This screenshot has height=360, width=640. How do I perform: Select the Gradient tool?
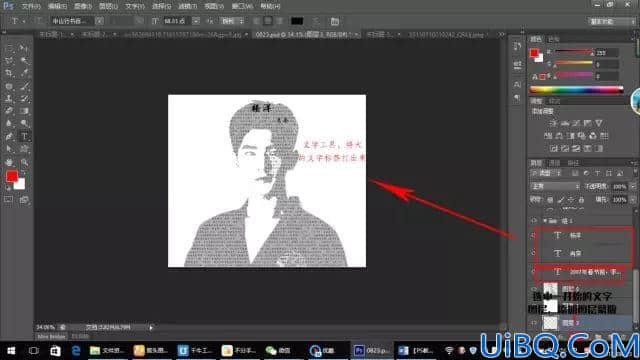[x=24, y=111]
